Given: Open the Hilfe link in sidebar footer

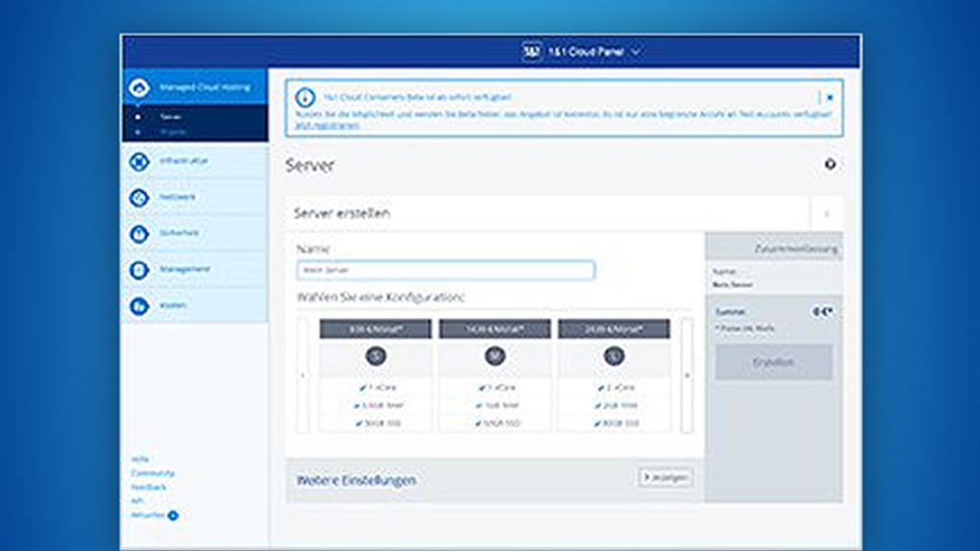Looking at the screenshot, I should tap(140, 459).
